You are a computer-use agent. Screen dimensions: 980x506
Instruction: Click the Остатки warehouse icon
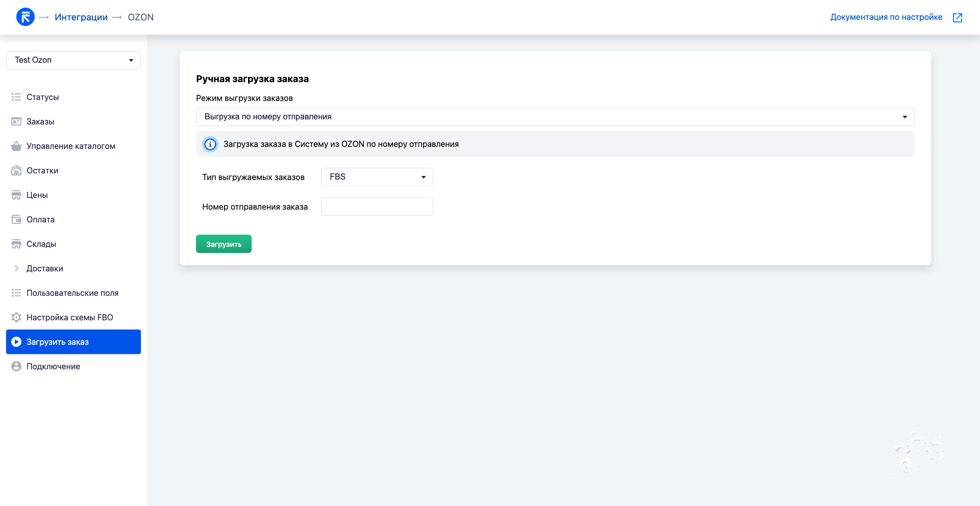16,170
